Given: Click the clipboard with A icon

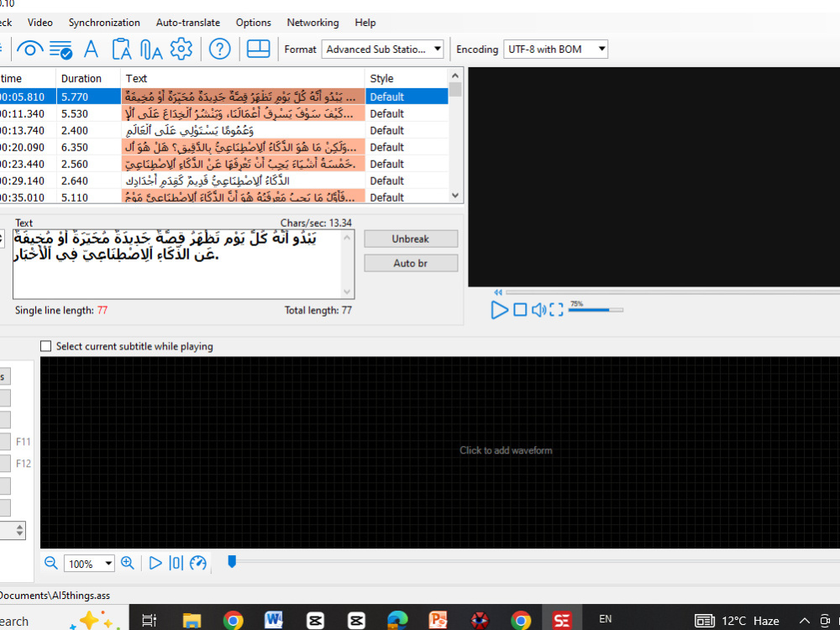Looking at the screenshot, I should point(122,50).
